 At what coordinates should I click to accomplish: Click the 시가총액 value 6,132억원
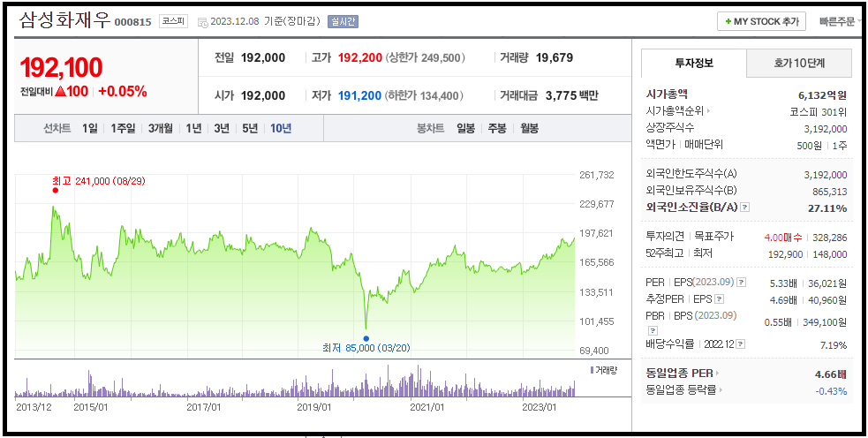(823, 95)
